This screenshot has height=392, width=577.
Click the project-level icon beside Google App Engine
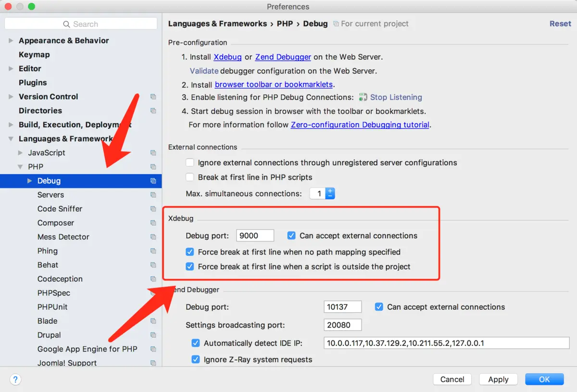click(153, 349)
